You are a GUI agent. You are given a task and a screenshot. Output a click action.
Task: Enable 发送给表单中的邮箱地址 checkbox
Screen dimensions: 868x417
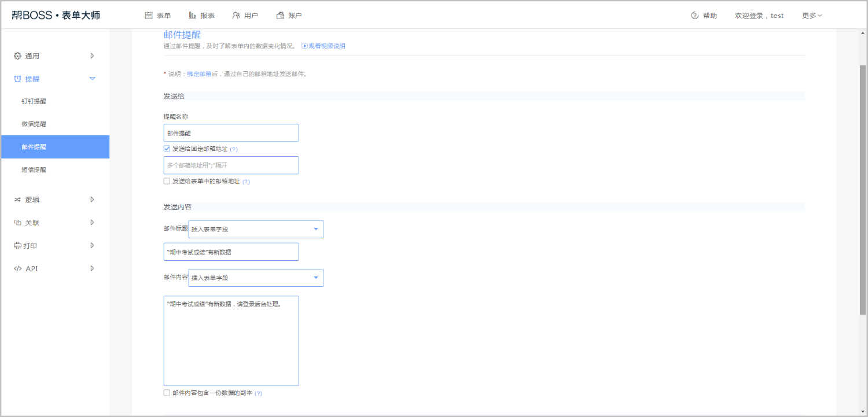[167, 181]
